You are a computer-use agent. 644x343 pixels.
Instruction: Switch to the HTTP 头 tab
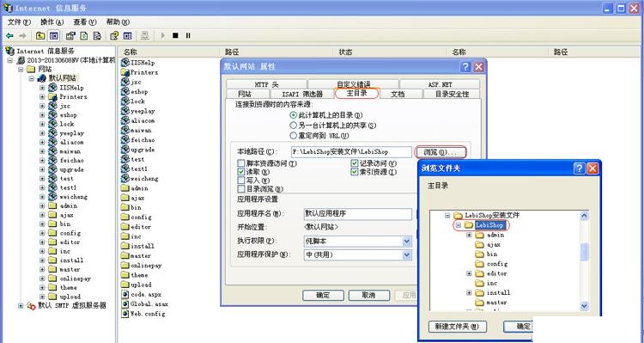click(x=266, y=84)
